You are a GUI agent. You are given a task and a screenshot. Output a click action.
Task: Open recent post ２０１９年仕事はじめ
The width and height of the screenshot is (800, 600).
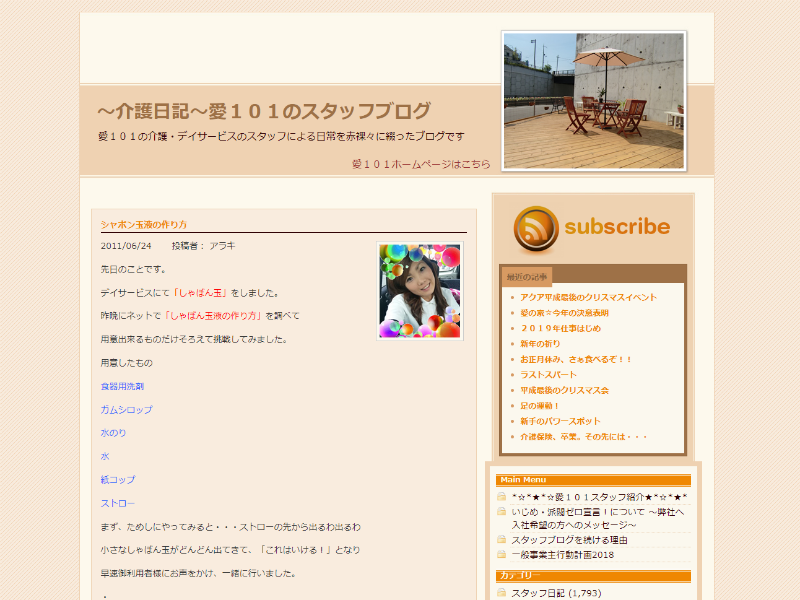coord(560,328)
